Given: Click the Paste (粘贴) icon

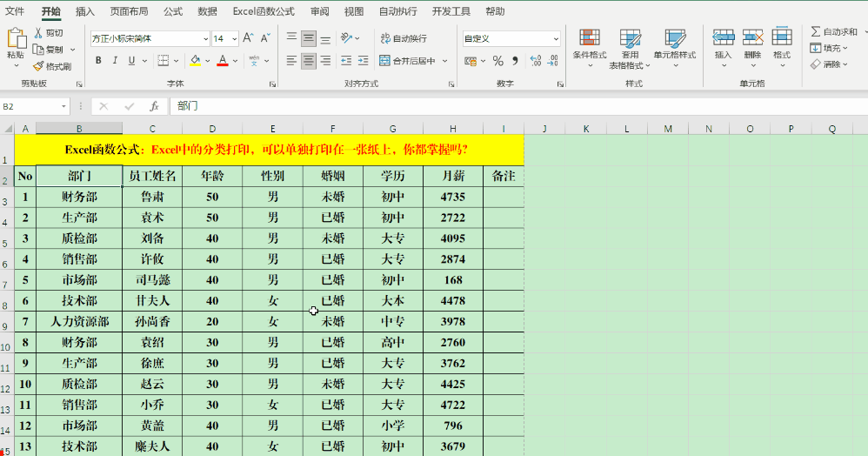Looking at the screenshot, I should coord(16,38).
